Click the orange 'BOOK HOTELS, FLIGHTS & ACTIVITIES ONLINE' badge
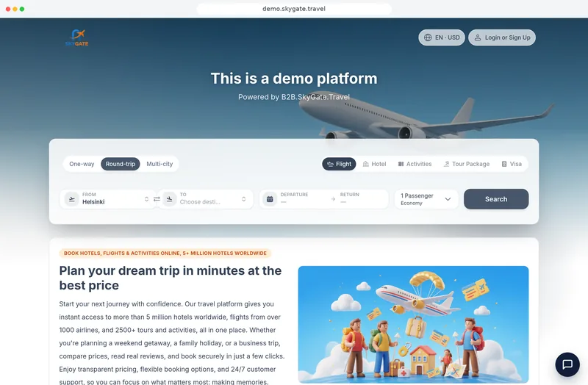This screenshot has width=588, height=385. [x=165, y=253]
